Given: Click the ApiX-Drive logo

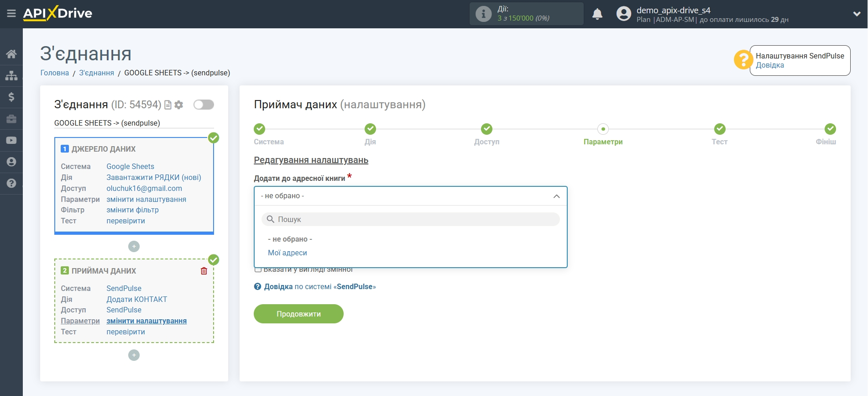Looking at the screenshot, I should pos(58,13).
